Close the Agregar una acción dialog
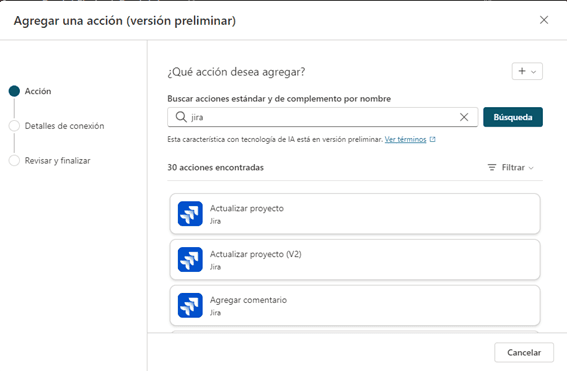Screen dimensions: 567x371 tap(543, 20)
